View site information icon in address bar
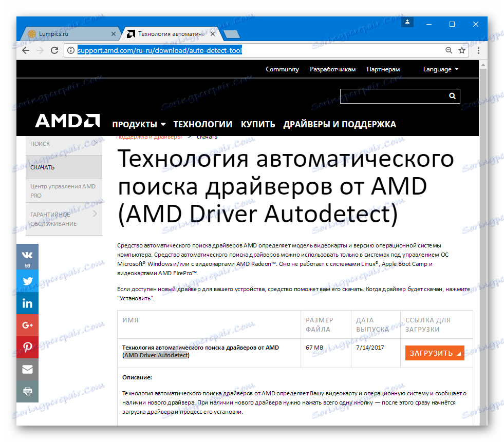 [71, 50]
